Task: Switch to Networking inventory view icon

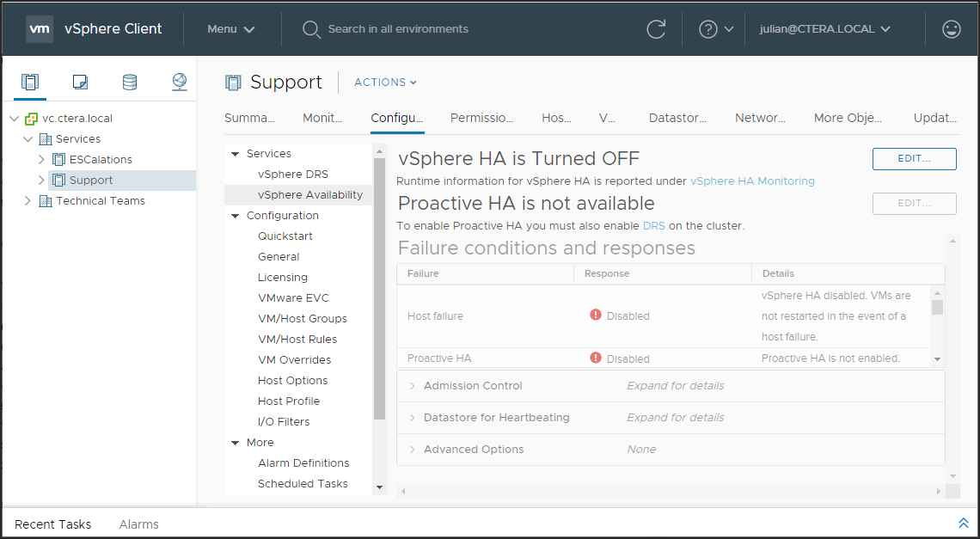Action: pos(180,82)
